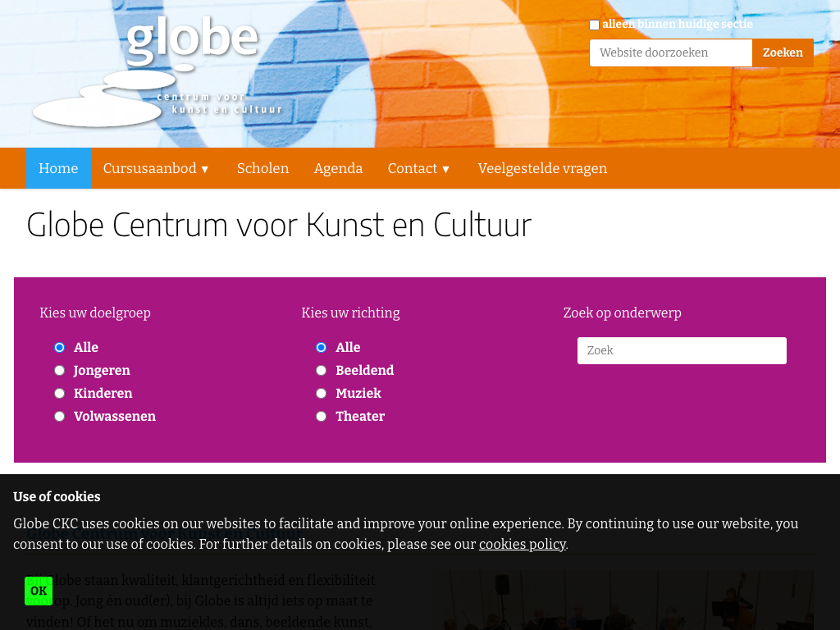The width and height of the screenshot is (840, 630).
Task: Open the Agenda menu item
Action: point(338,168)
